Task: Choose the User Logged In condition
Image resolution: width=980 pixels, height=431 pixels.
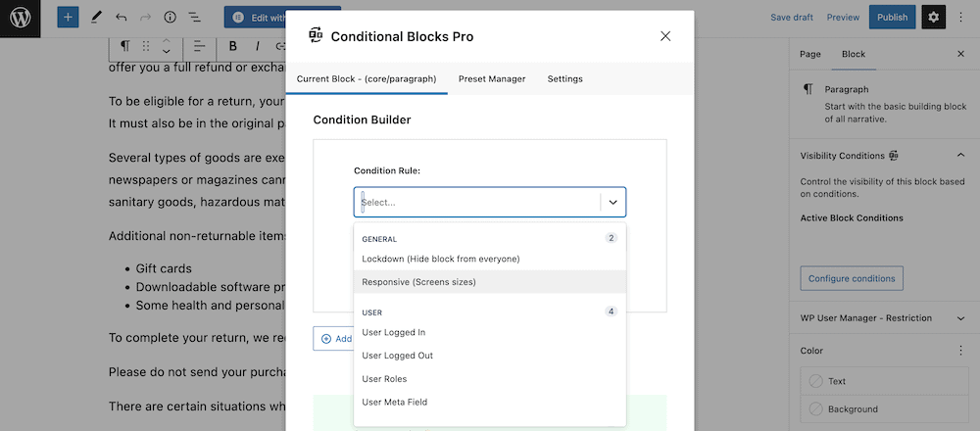Action: tap(489, 332)
